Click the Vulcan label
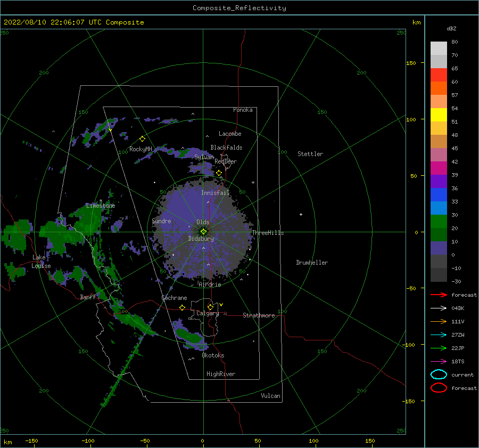This screenshot has height=448, width=479. pos(270,396)
